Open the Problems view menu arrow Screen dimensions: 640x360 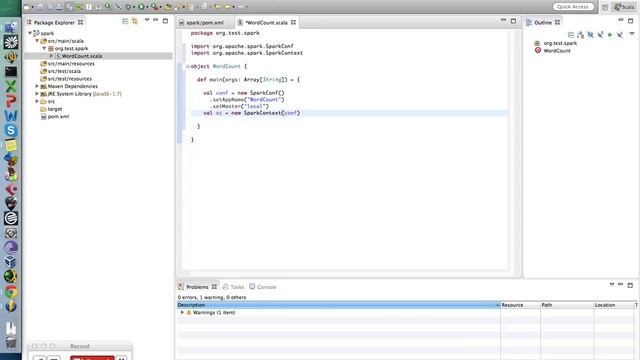coord(611,284)
